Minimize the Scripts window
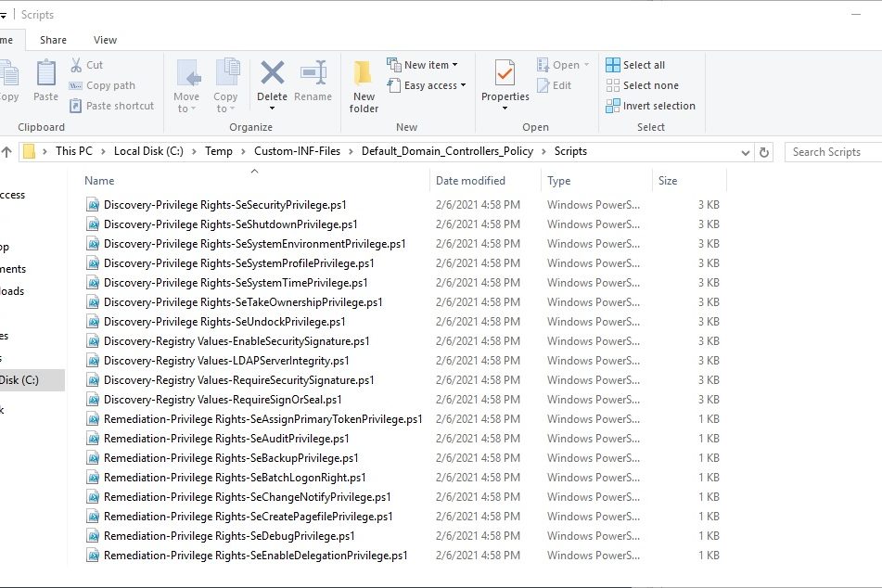Screen dimensions: 882x588 (x=856, y=14)
